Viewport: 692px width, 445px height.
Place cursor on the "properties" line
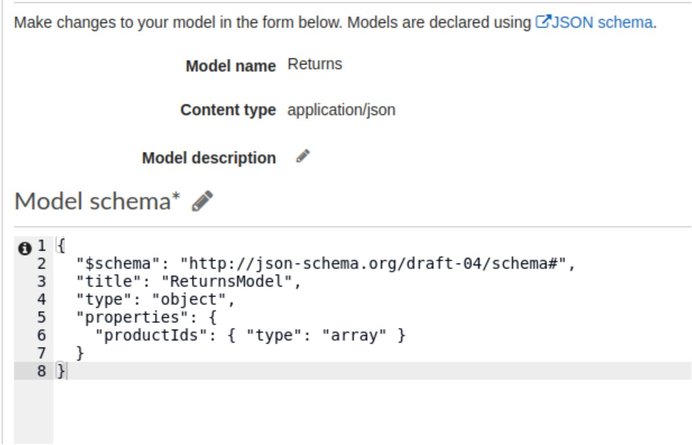click(x=147, y=317)
